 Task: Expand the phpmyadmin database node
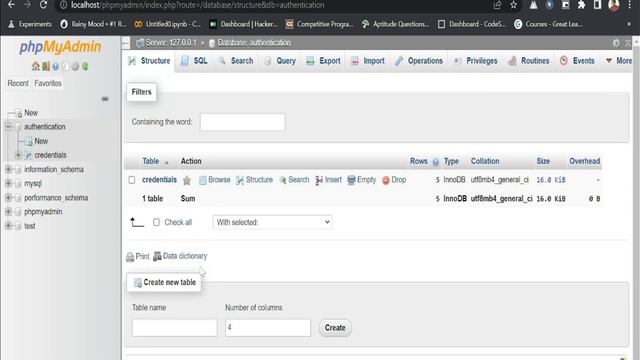click(x=8, y=211)
